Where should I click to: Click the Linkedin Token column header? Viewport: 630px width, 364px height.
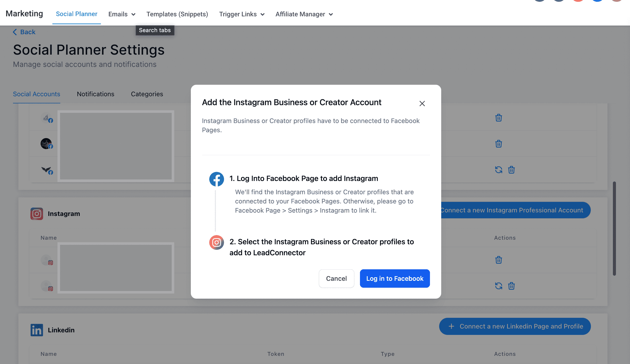tap(276, 354)
